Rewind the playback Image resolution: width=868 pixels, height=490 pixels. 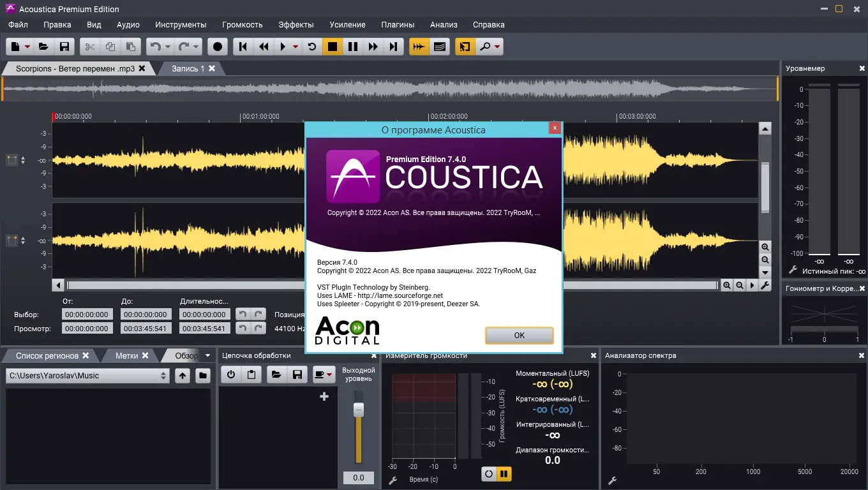264,47
